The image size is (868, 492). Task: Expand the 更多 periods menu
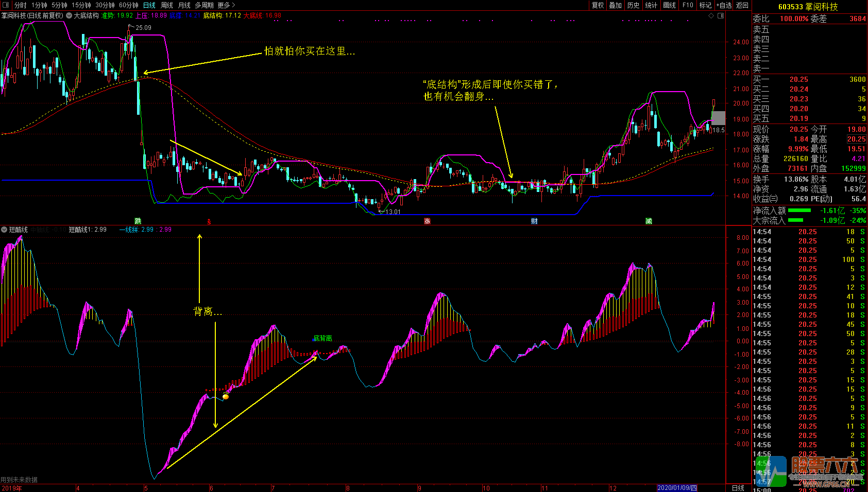coord(226,5)
